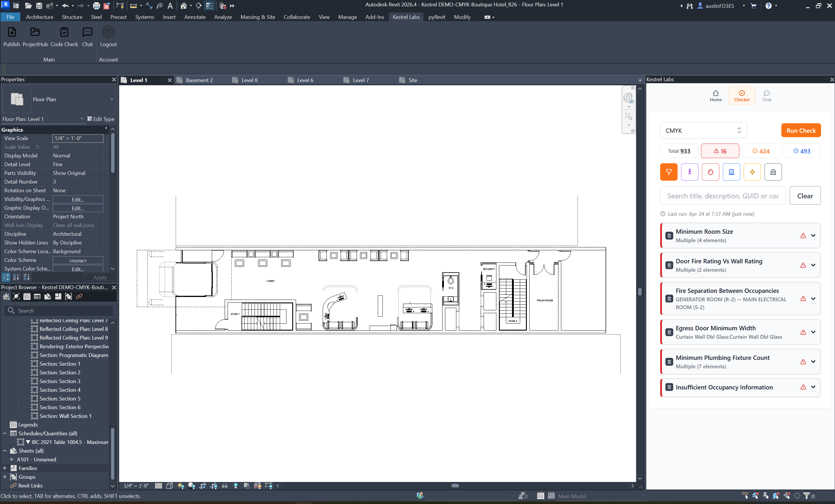Click the Project Browser Search field
The height and width of the screenshot is (504, 835).
coord(59,311)
